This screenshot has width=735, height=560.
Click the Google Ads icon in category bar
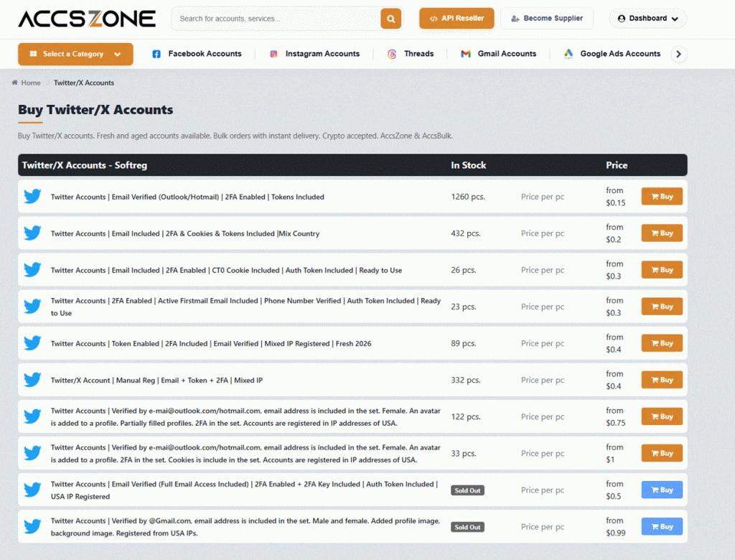(x=568, y=53)
